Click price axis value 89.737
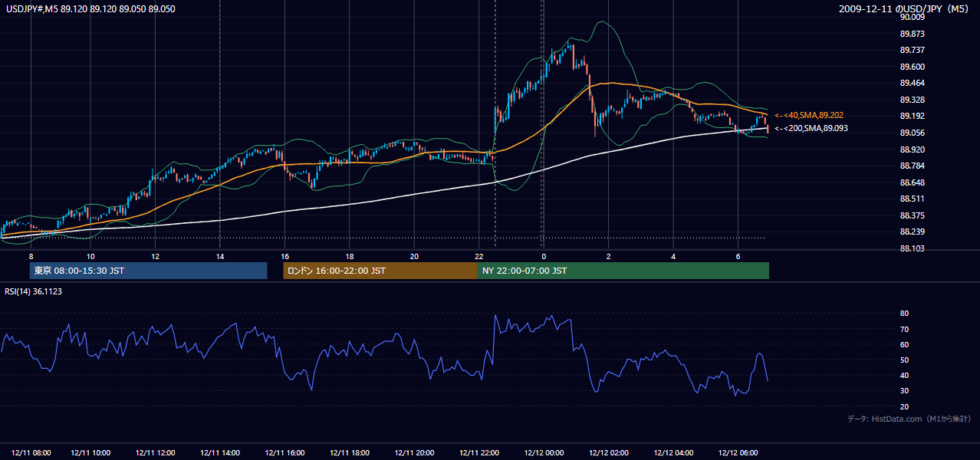 (x=913, y=50)
